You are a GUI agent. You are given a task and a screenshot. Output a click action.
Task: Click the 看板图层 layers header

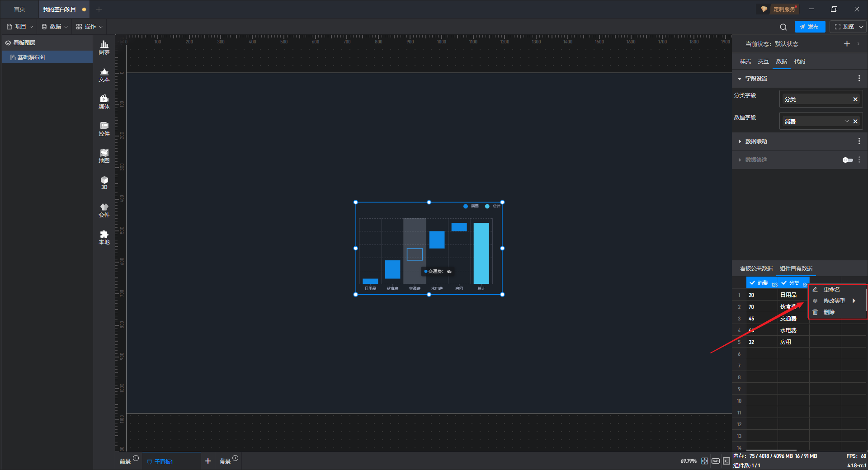point(47,42)
